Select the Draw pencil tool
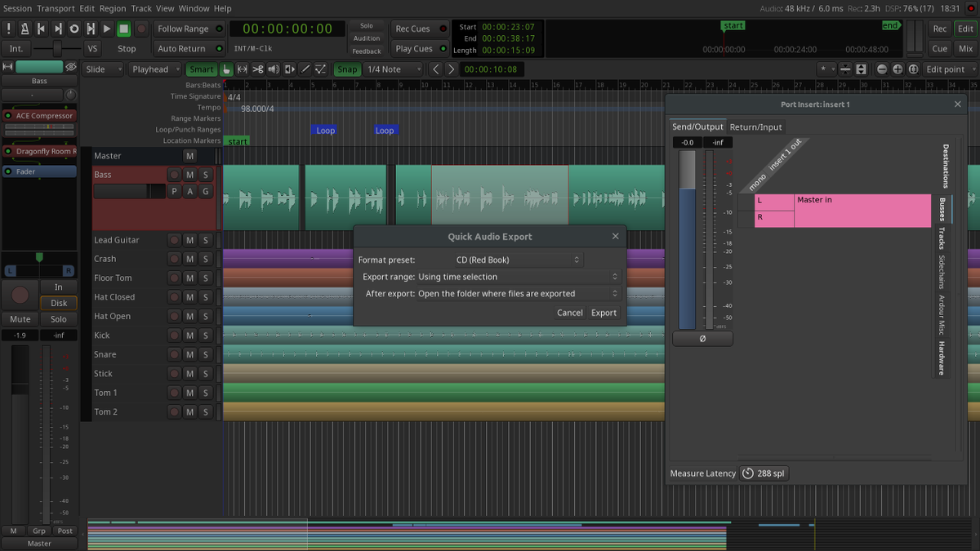980x551 pixels. click(305, 69)
